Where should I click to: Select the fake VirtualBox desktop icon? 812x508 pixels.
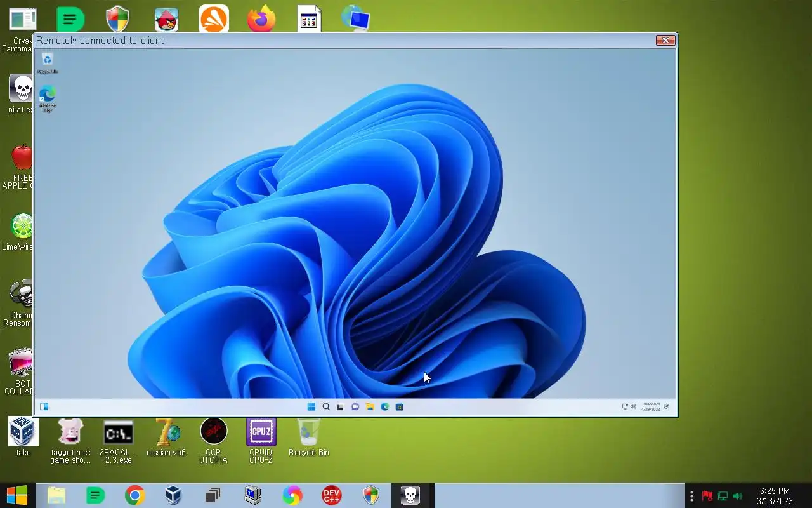(x=23, y=437)
